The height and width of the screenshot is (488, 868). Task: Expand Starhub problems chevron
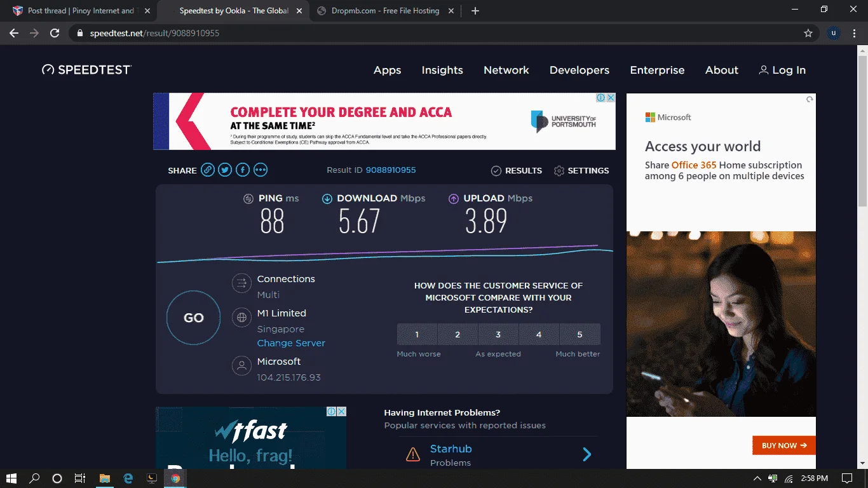[587, 454]
